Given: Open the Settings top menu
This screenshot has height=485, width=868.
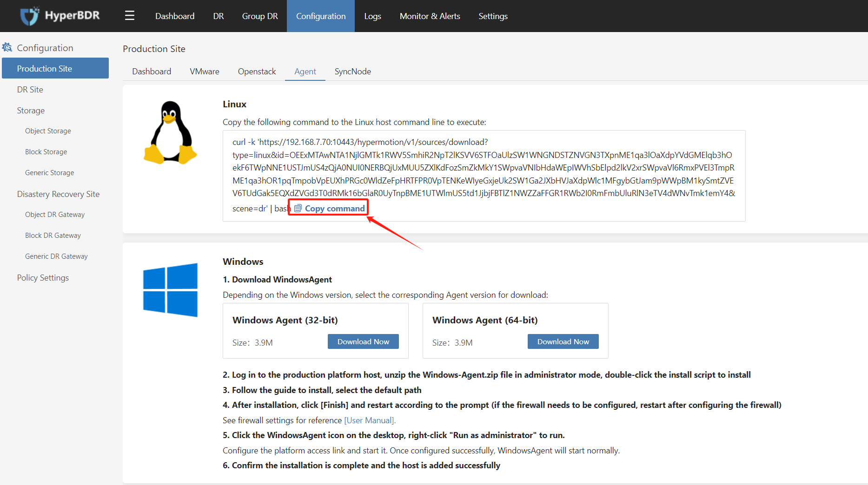Looking at the screenshot, I should [493, 16].
